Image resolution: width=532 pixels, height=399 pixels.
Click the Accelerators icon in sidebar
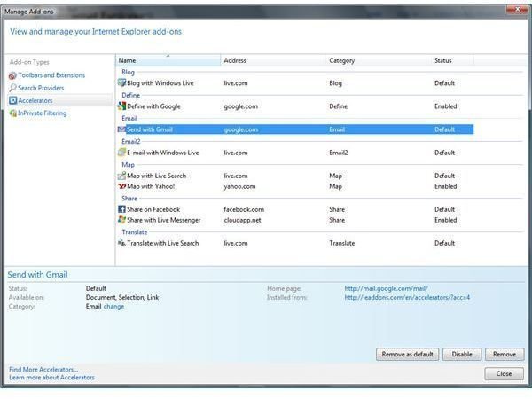13,100
